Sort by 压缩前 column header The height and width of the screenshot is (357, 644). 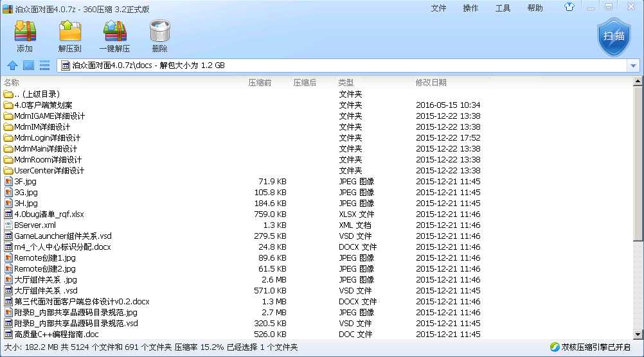(x=260, y=82)
